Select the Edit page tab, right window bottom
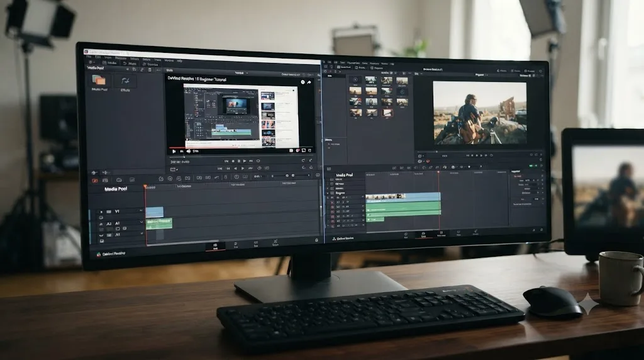Screen dimensions: 644x360 (x=423, y=235)
